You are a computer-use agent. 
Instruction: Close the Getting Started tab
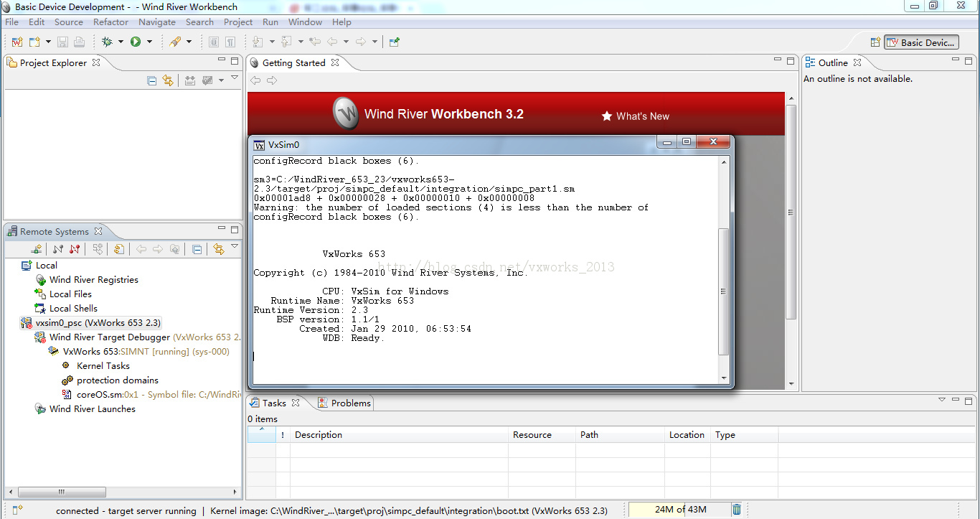point(334,62)
